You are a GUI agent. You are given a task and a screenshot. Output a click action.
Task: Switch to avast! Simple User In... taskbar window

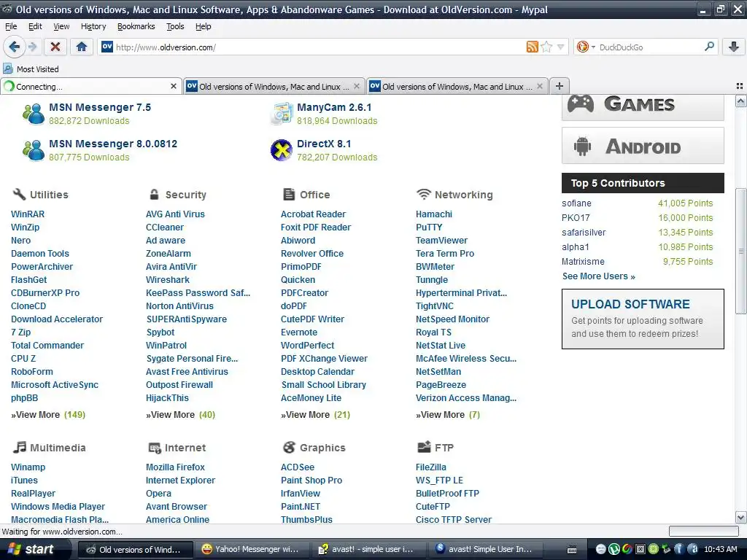pyautogui.click(x=485, y=549)
